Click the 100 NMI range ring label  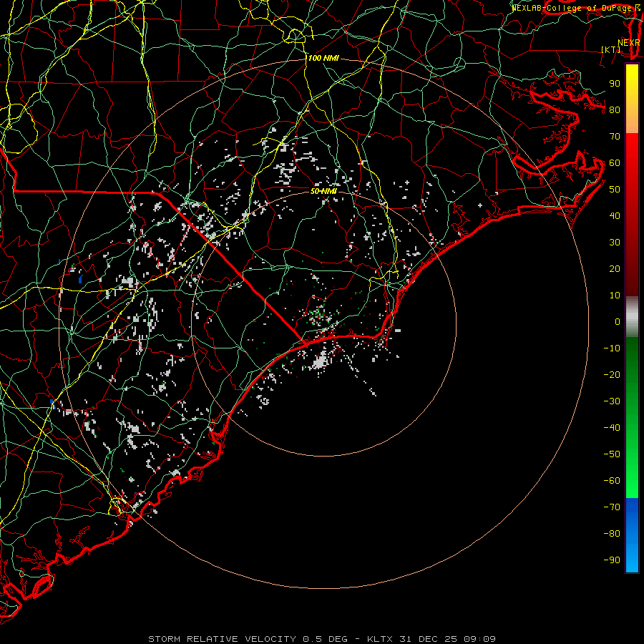click(x=323, y=59)
